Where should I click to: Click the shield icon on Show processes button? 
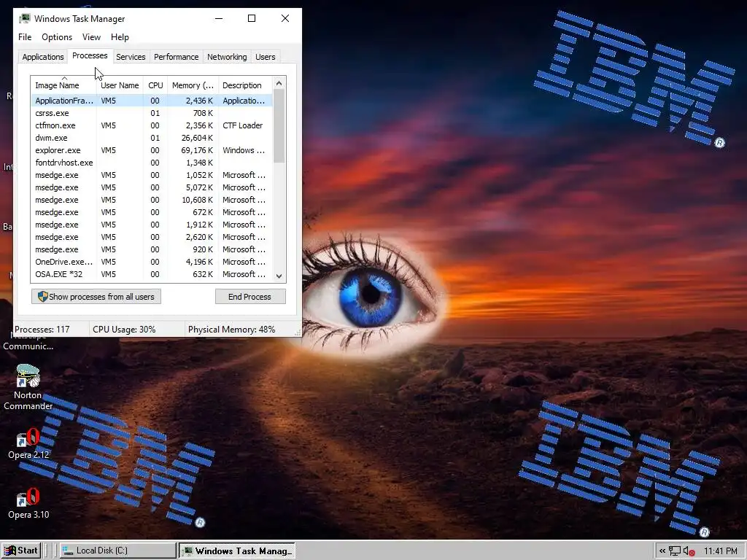click(x=43, y=297)
